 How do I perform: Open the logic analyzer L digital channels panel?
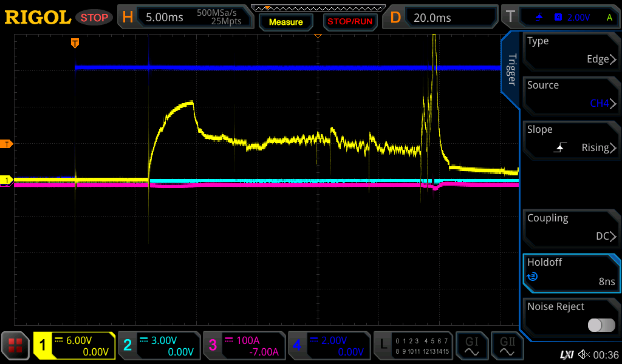tap(413, 346)
